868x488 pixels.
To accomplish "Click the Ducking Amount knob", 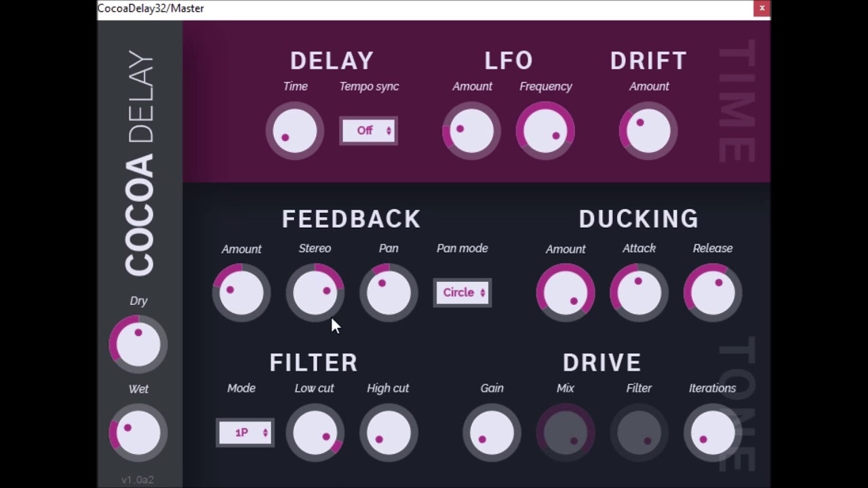I will (x=566, y=293).
